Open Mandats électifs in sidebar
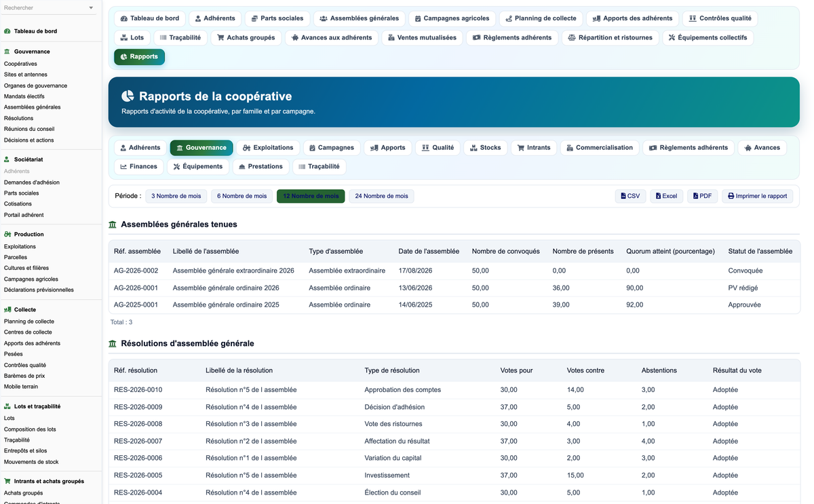814x504 pixels. click(x=24, y=96)
